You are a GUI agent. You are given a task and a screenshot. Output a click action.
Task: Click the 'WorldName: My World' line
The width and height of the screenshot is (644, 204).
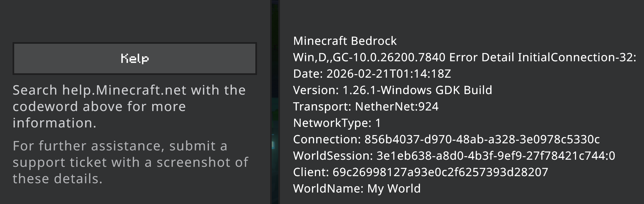tap(357, 189)
